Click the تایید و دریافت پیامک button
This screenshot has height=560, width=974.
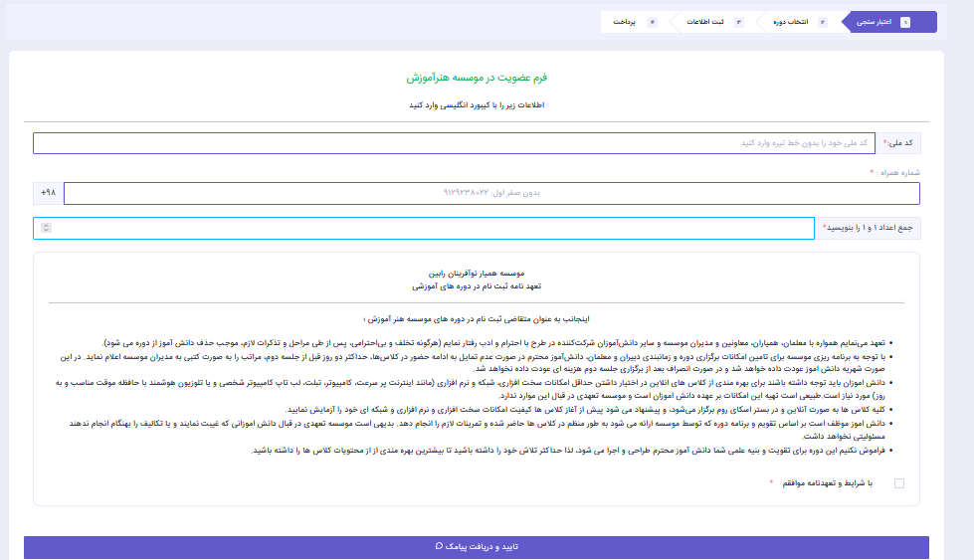click(477, 547)
